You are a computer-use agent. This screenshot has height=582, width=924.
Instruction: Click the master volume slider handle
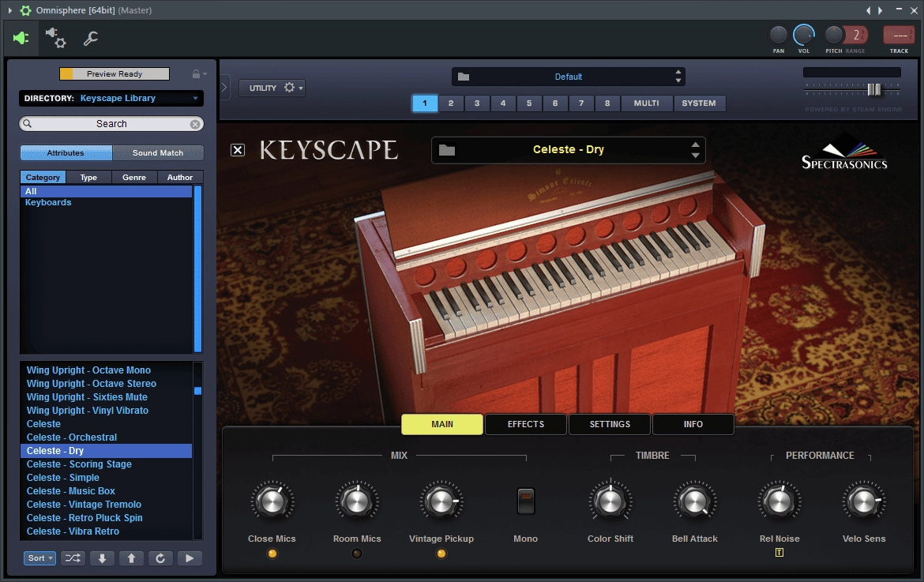874,89
